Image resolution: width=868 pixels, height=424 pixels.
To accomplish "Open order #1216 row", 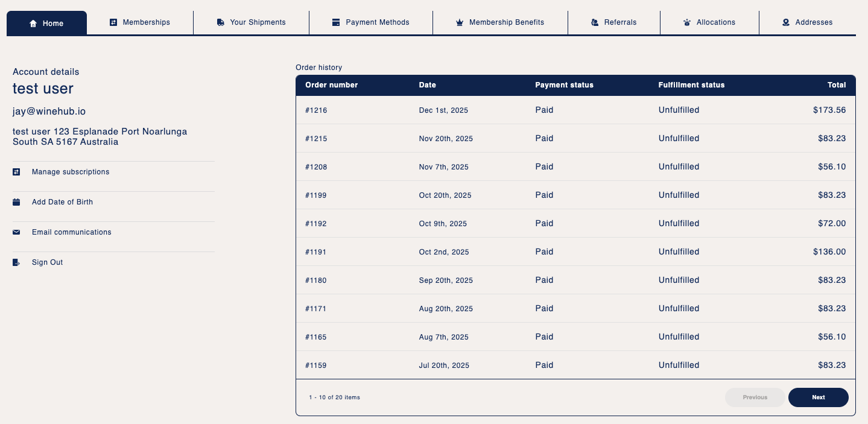I will (x=575, y=110).
